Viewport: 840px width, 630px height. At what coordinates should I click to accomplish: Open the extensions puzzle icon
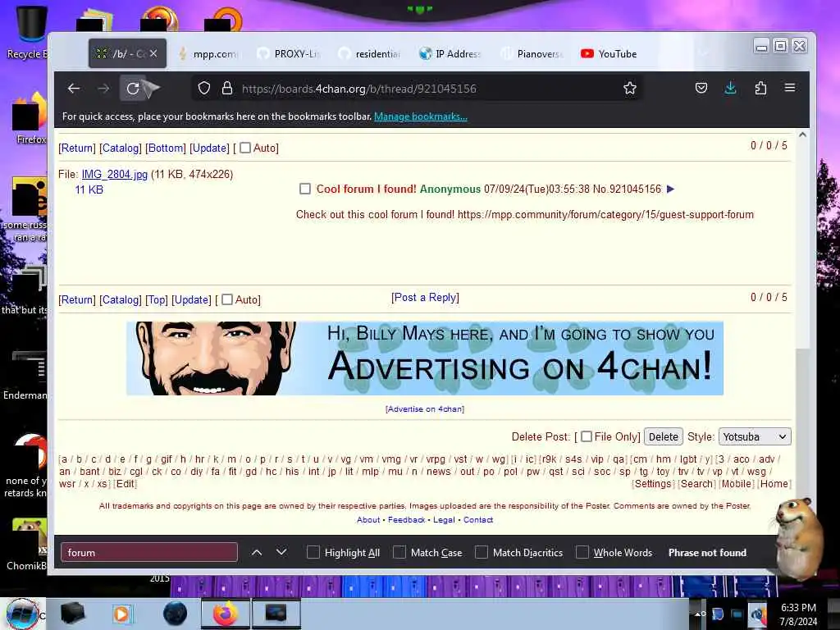[x=760, y=88]
